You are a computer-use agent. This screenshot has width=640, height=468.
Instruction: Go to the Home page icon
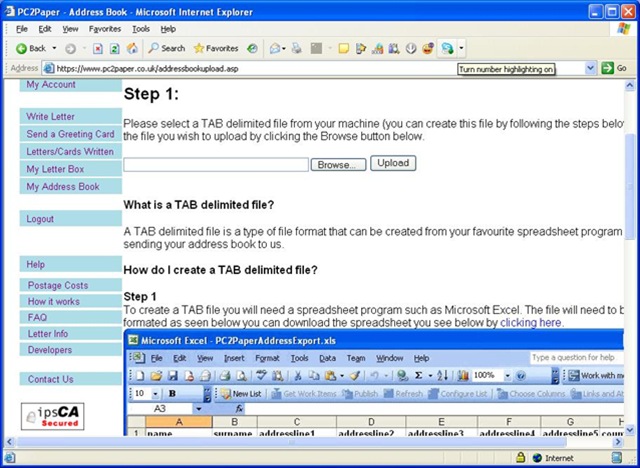132,49
